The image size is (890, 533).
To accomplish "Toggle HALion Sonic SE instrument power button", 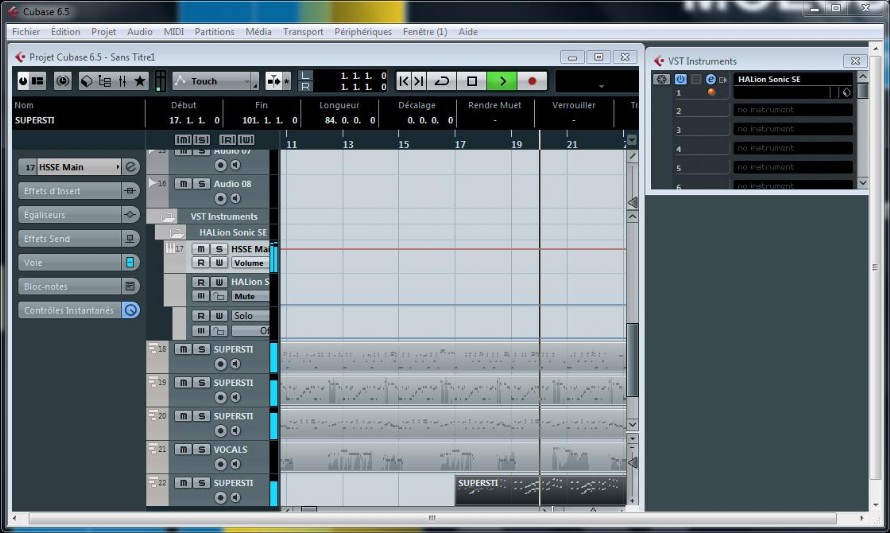I will click(680, 79).
